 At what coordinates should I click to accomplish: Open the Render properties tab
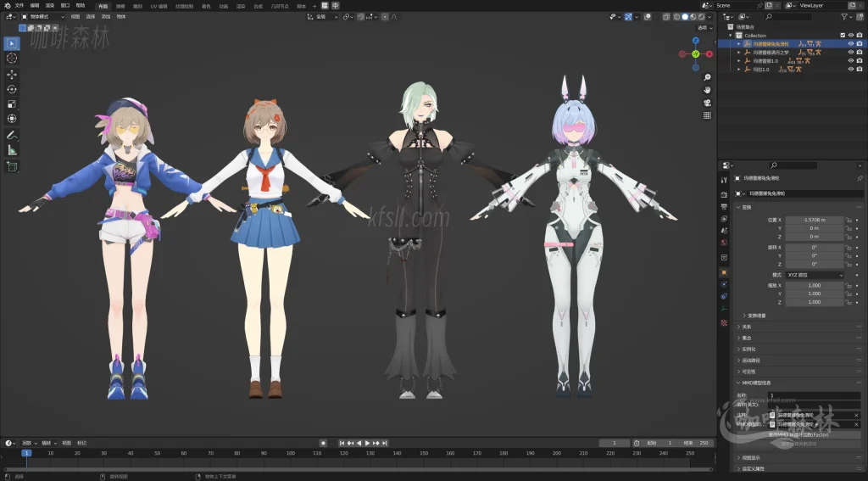[724, 194]
